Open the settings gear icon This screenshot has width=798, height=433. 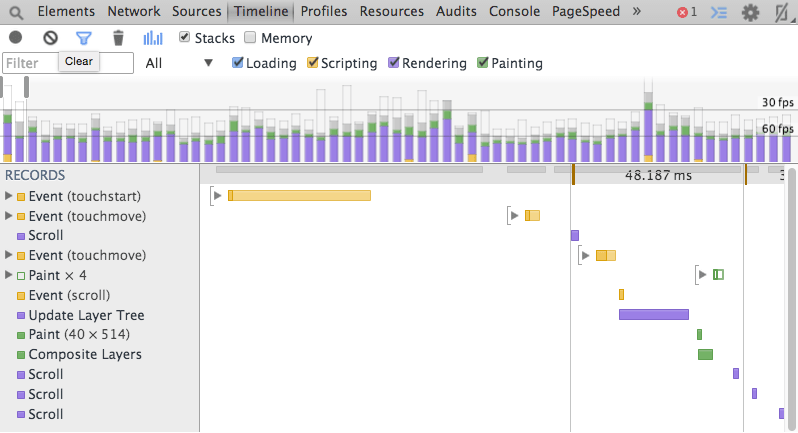[750, 13]
